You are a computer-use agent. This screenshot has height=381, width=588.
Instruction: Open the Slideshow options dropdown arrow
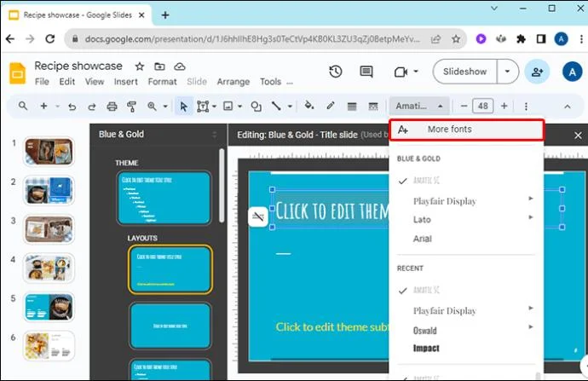(507, 72)
